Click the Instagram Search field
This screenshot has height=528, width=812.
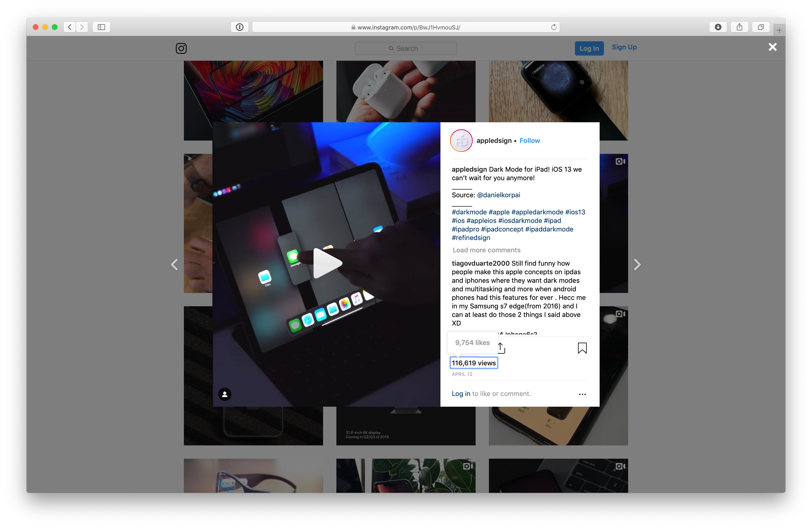[x=406, y=48]
